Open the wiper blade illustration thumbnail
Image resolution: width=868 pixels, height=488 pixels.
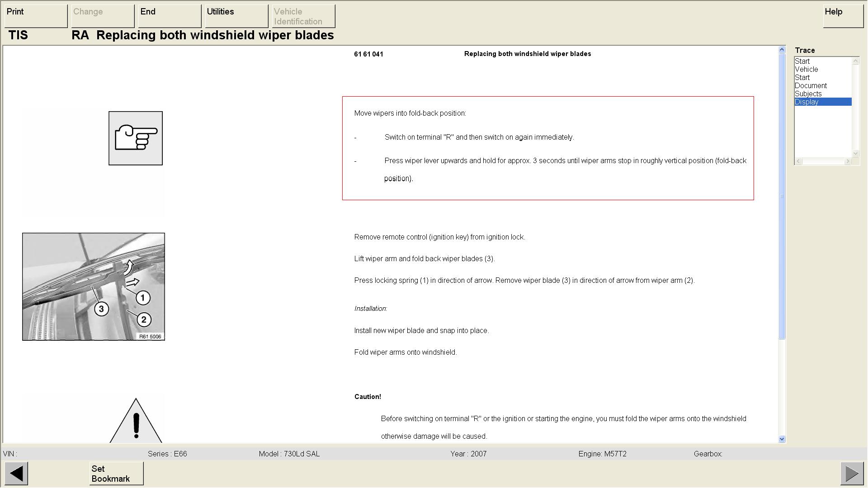94,286
